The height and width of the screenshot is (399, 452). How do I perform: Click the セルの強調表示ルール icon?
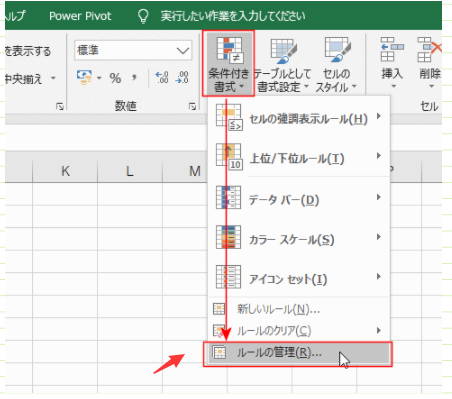(229, 117)
